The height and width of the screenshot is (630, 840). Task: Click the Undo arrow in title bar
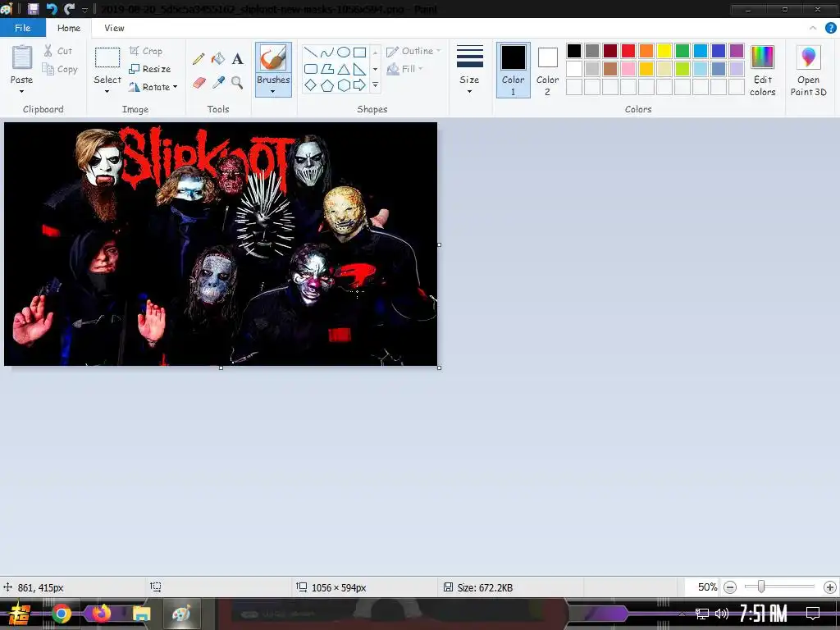52,8
